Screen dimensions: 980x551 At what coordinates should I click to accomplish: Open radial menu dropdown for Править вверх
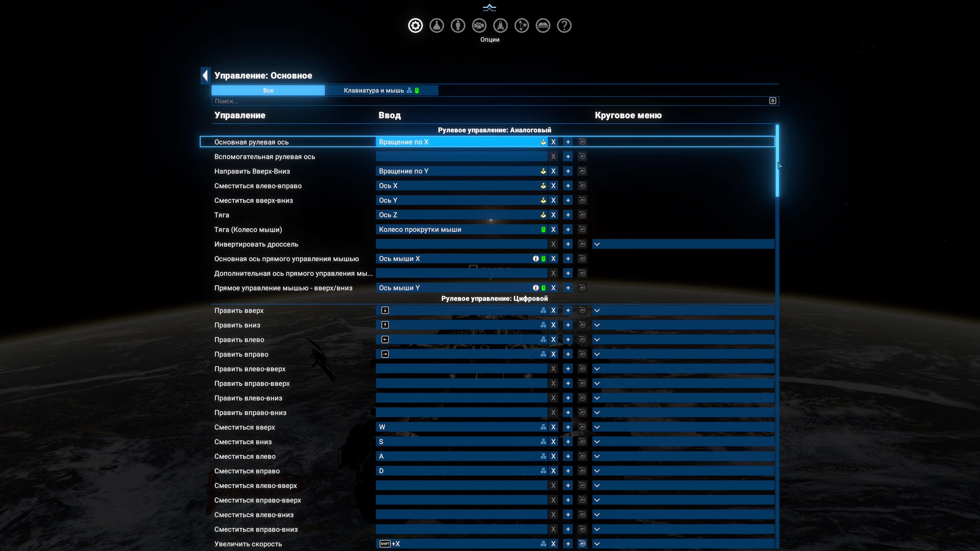tap(683, 310)
